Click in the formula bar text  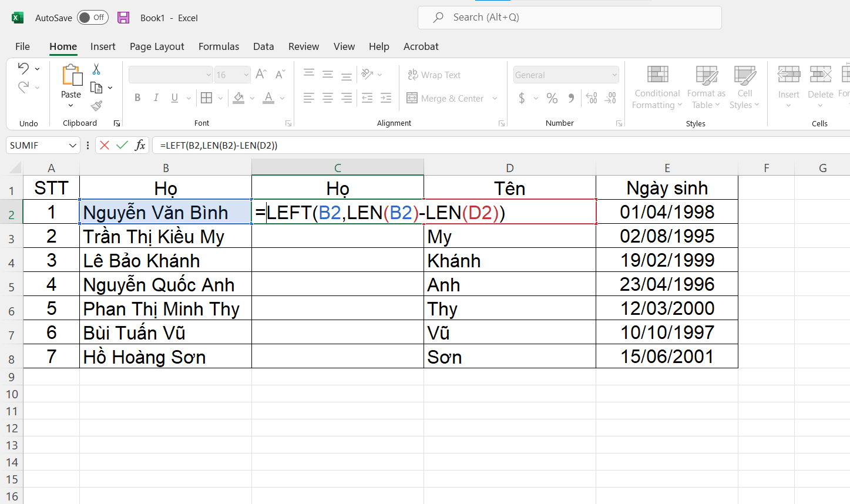point(219,145)
